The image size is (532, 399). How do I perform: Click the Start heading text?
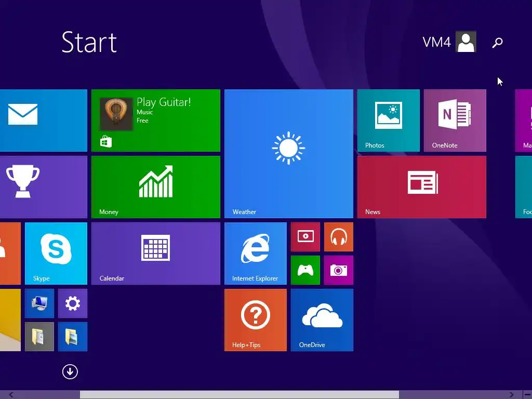pos(89,43)
